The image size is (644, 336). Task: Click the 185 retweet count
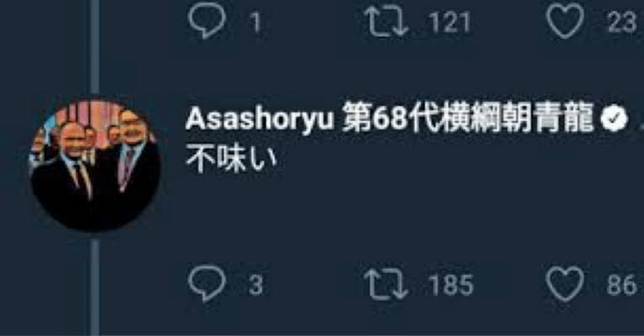pos(451,285)
